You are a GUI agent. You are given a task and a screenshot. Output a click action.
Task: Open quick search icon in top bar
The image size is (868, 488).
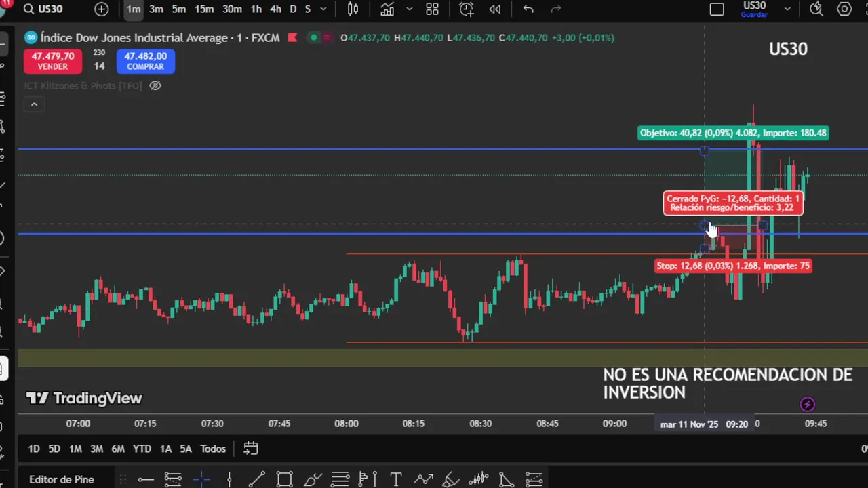click(816, 9)
